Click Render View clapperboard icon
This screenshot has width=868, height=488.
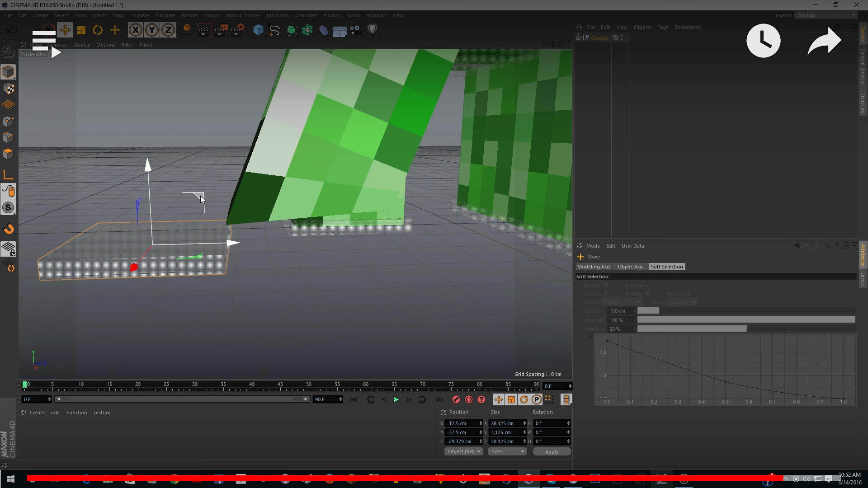click(x=204, y=30)
